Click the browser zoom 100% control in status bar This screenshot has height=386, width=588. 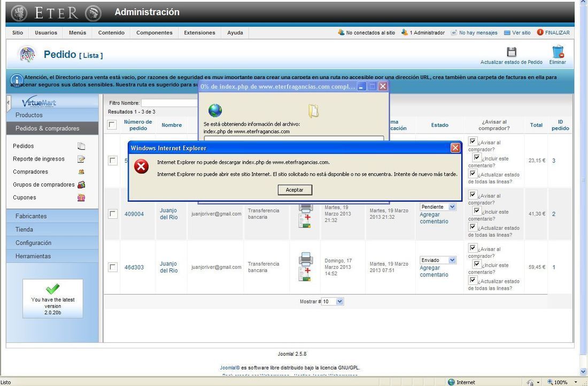pyautogui.click(x=561, y=382)
